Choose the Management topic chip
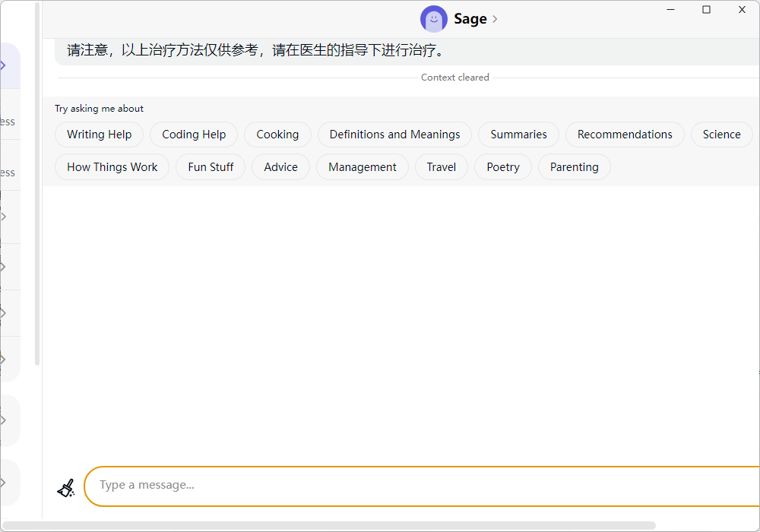Viewport: 760px width, 532px height. pyautogui.click(x=363, y=166)
